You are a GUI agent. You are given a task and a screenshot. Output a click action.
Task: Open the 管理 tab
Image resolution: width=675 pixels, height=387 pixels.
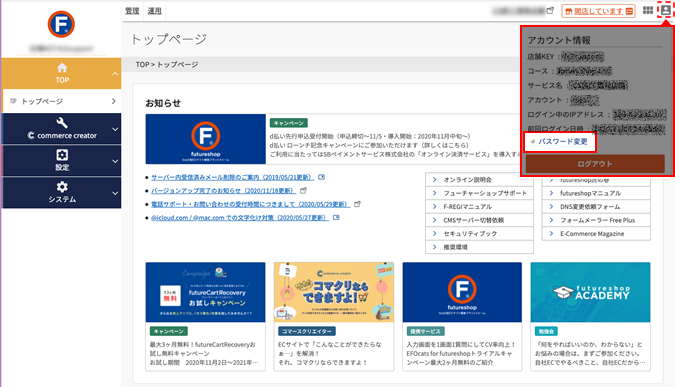click(x=132, y=11)
